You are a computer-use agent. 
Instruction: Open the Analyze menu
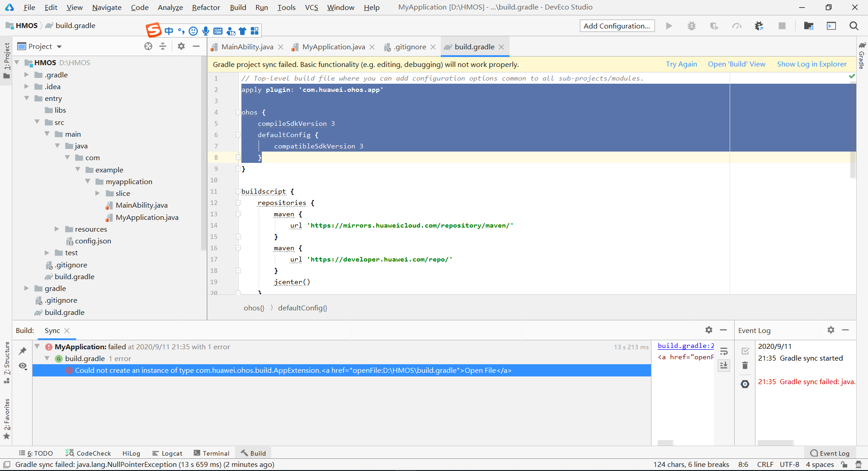(170, 7)
